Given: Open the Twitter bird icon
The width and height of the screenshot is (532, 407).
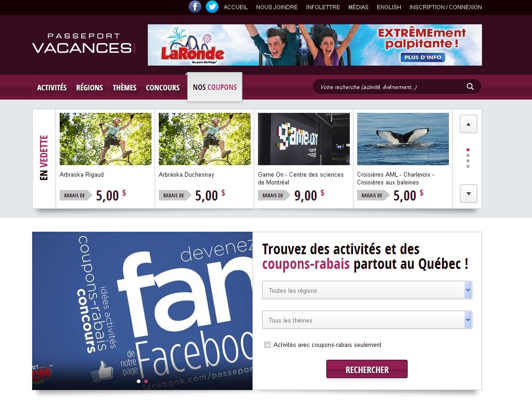Looking at the screenshot, I should click(x=212, y=7).
